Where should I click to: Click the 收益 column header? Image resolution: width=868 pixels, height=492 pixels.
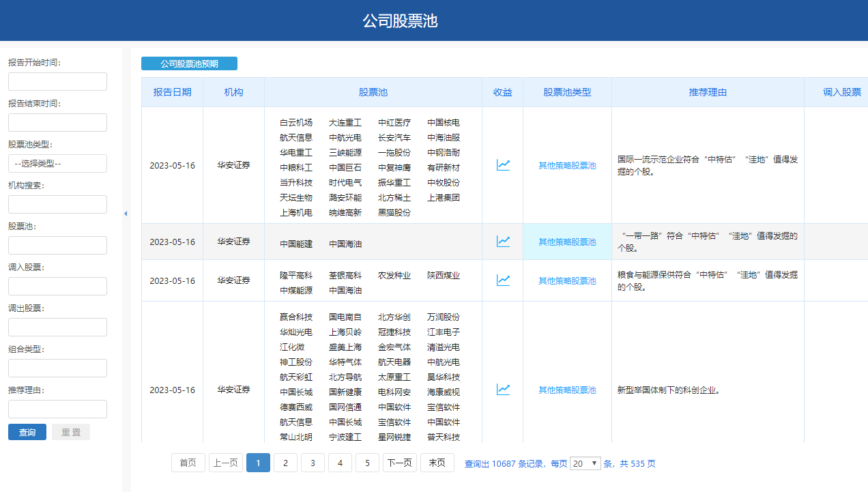click(502, 92)
